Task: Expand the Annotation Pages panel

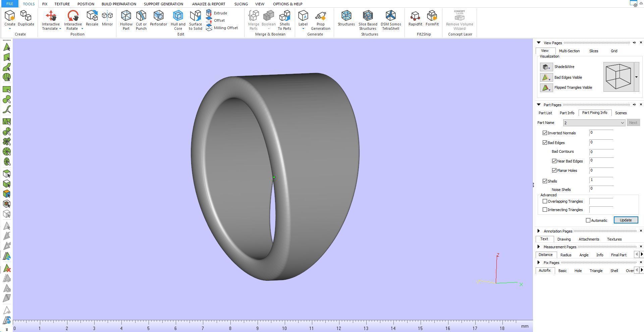Action: tap(539, 231)
